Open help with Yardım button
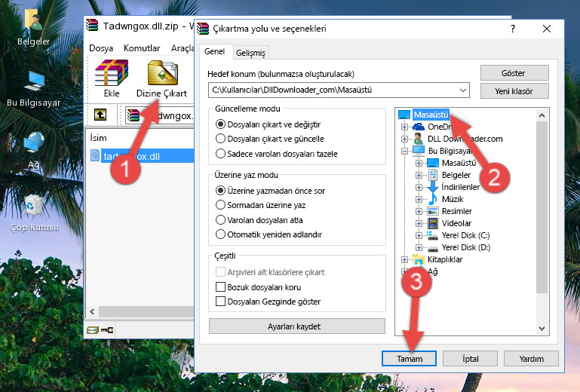The width and height of the screenshot is (580, 392). point(531,359)
